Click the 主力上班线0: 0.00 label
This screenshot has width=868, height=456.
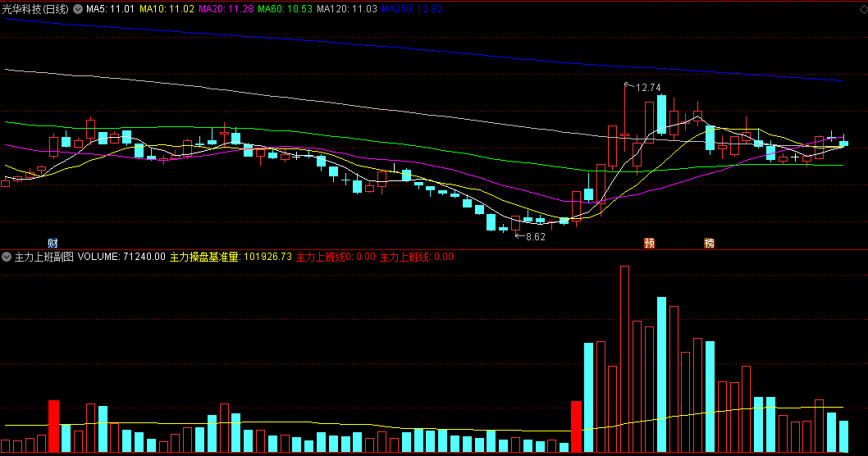click(336, 257)
